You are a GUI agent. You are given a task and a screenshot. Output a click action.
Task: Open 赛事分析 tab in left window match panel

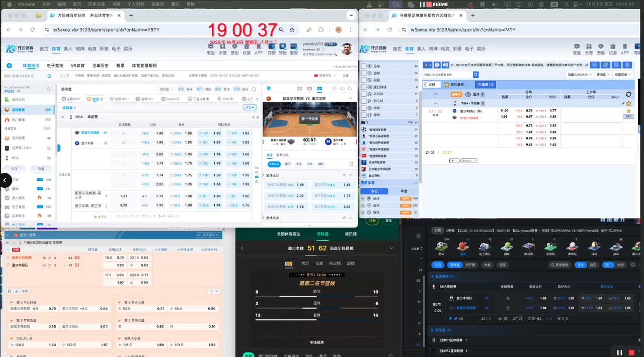(282, 155)
